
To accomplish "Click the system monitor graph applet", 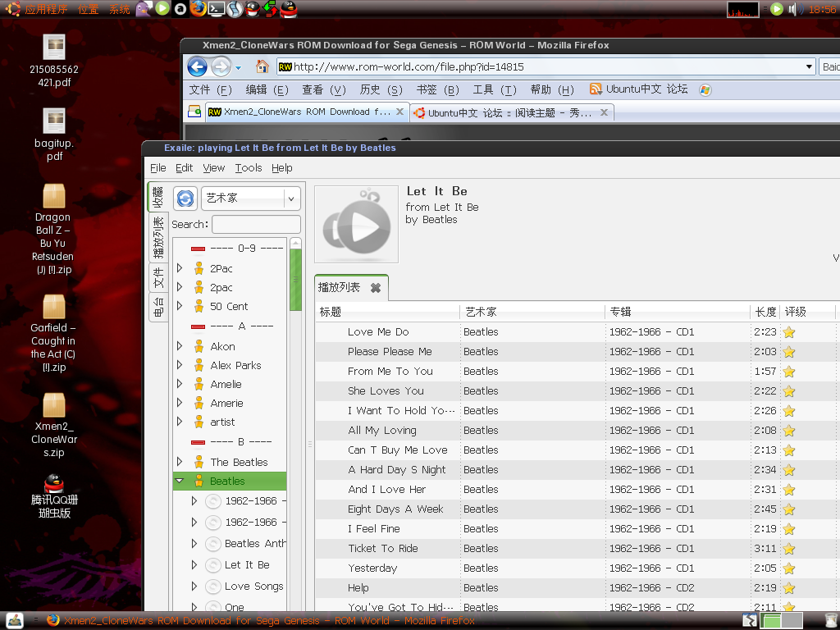I will point(742,9).
